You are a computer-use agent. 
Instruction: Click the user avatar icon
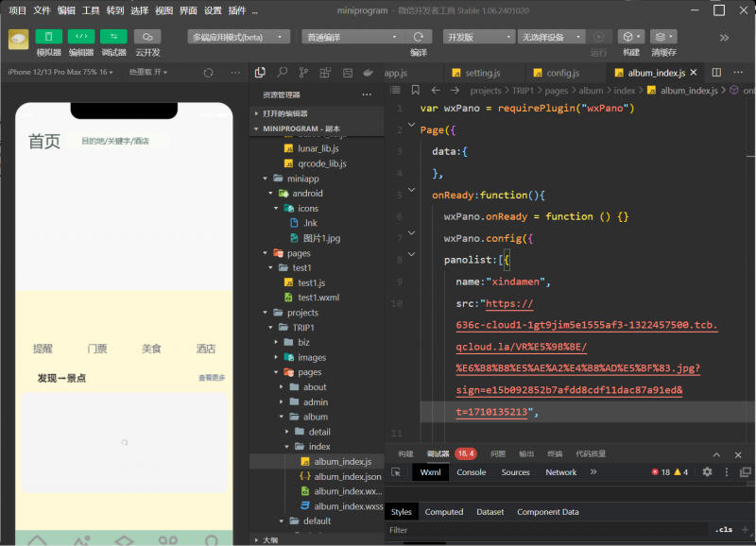(x=18, y=40)
